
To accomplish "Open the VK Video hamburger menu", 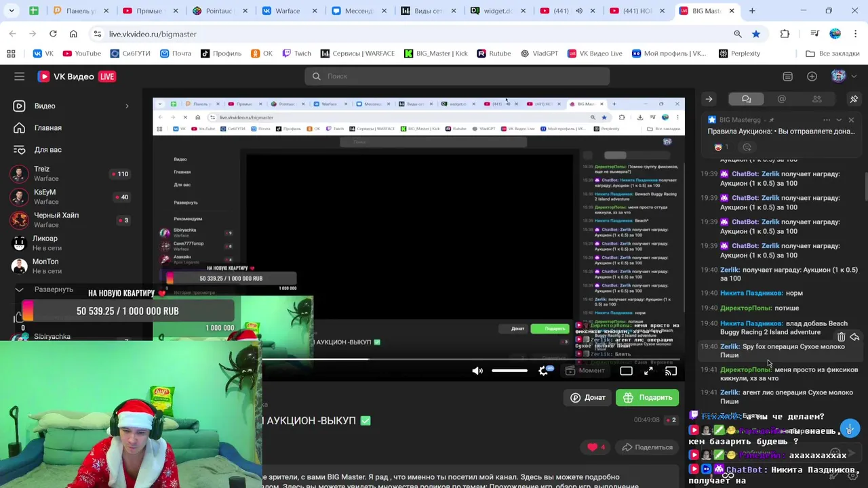I will (19, 77).
